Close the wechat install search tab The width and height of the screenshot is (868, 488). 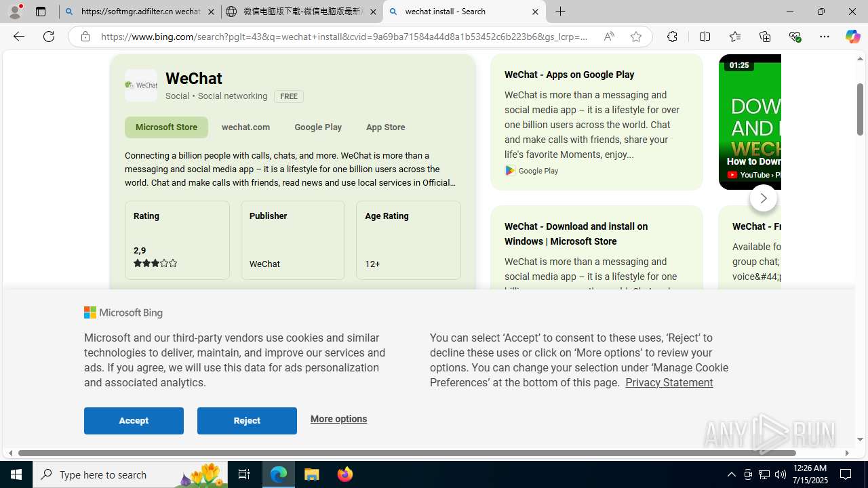click(535, 12)
